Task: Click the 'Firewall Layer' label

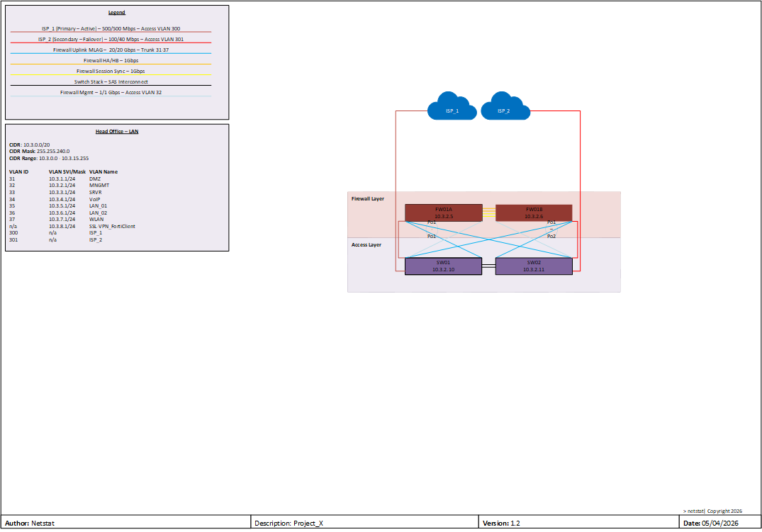Action: (368, 199)
